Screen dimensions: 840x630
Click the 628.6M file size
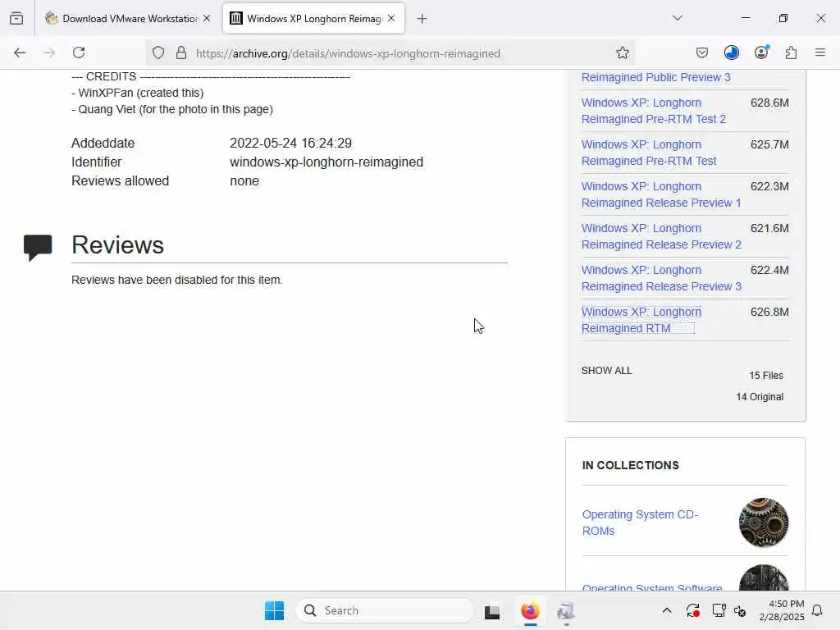coord(769,103)
